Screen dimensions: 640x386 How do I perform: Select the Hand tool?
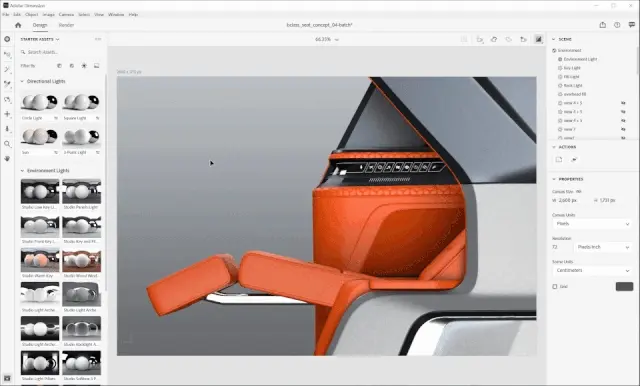[x=7, y=158]
